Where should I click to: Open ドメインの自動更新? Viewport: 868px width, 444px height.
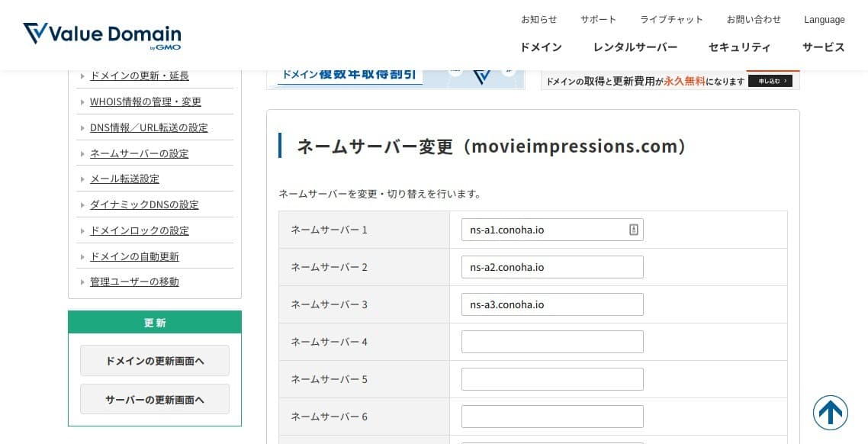tap(134, 256)
